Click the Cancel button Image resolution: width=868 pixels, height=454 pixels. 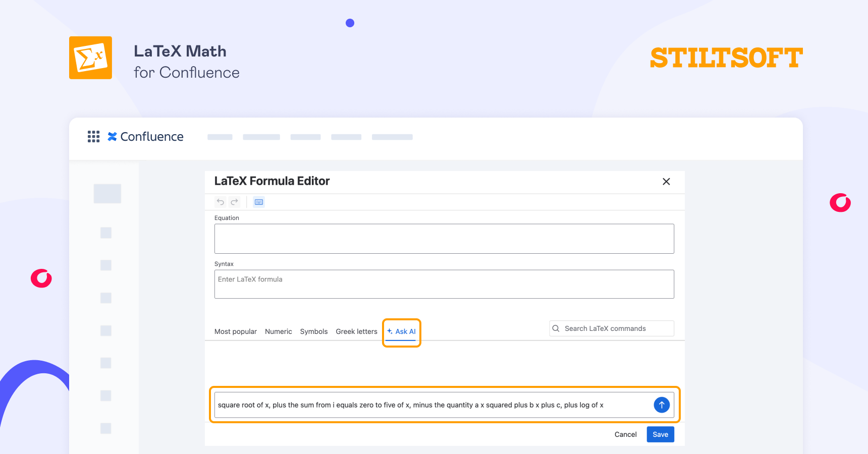626,434
